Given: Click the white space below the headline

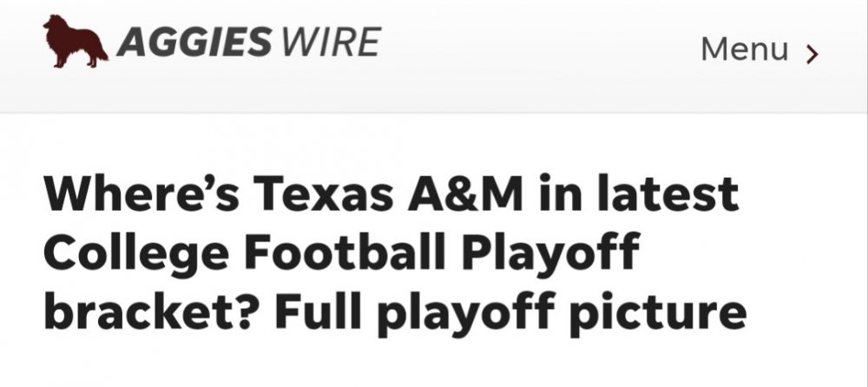Looking at the screenshot, I should click(x=434, y=364).
